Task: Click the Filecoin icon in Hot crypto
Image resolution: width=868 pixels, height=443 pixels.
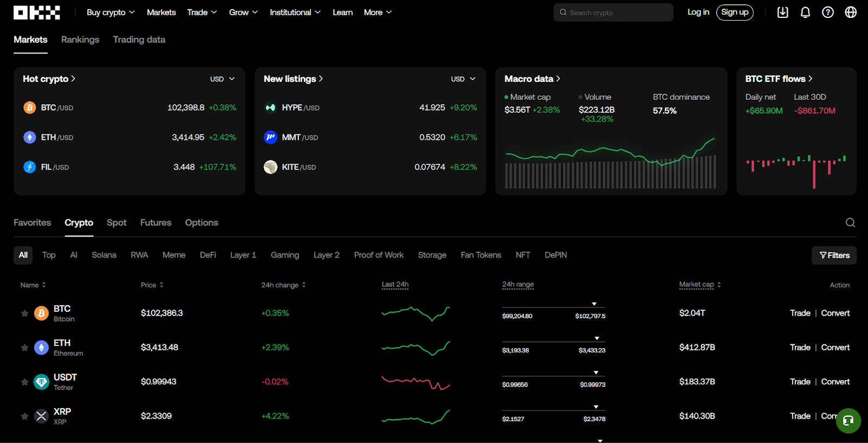Action: coord(30,167)
